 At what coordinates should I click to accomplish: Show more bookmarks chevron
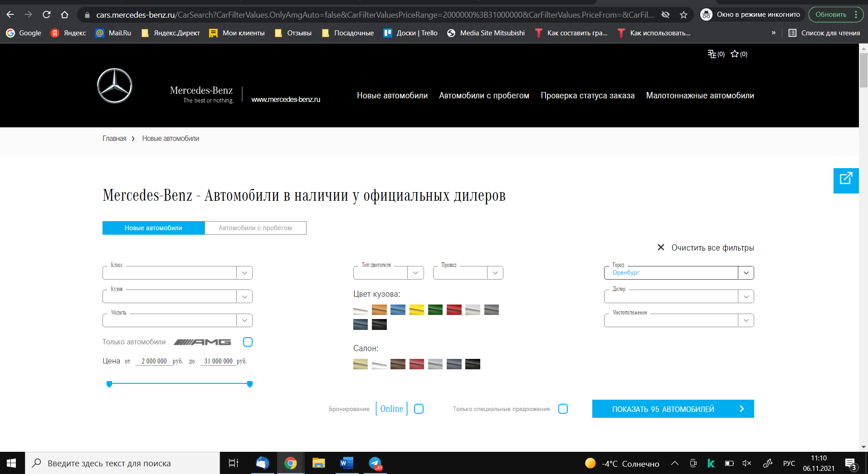coord(773,33)
